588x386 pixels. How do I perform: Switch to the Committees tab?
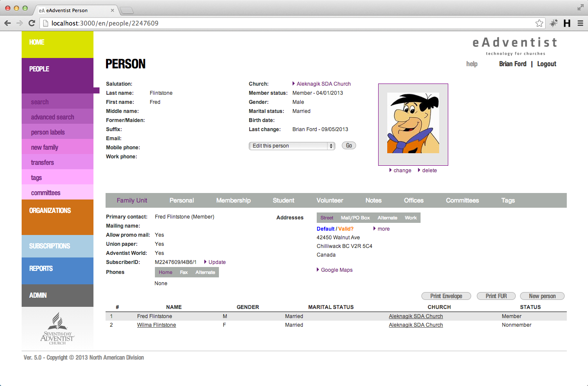pyautogui.click(x=463, y=200)
